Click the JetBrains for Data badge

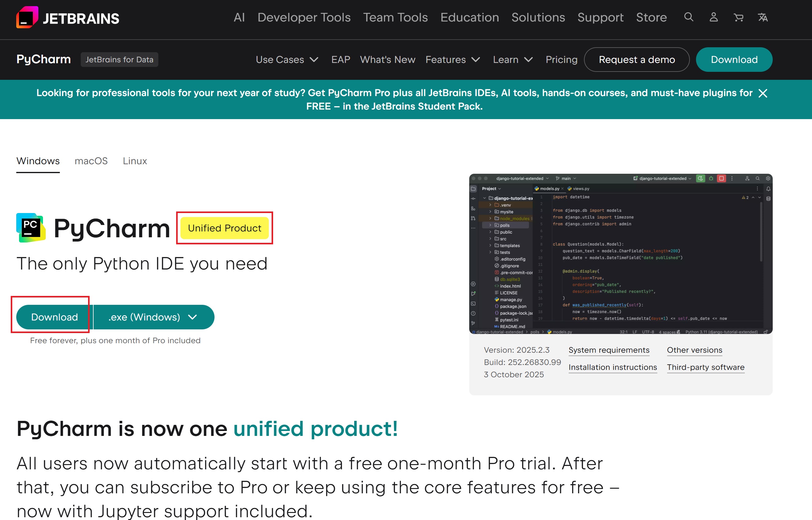119,60
